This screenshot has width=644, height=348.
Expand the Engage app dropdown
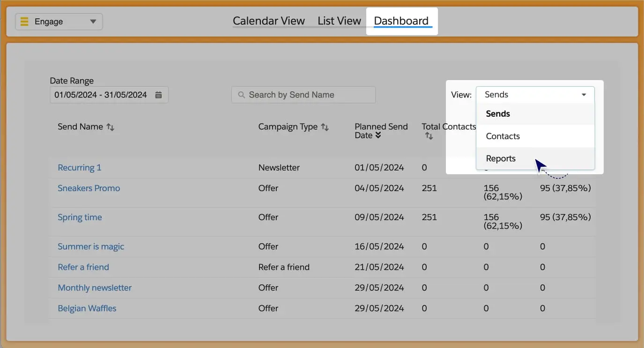tap(93, 22)
